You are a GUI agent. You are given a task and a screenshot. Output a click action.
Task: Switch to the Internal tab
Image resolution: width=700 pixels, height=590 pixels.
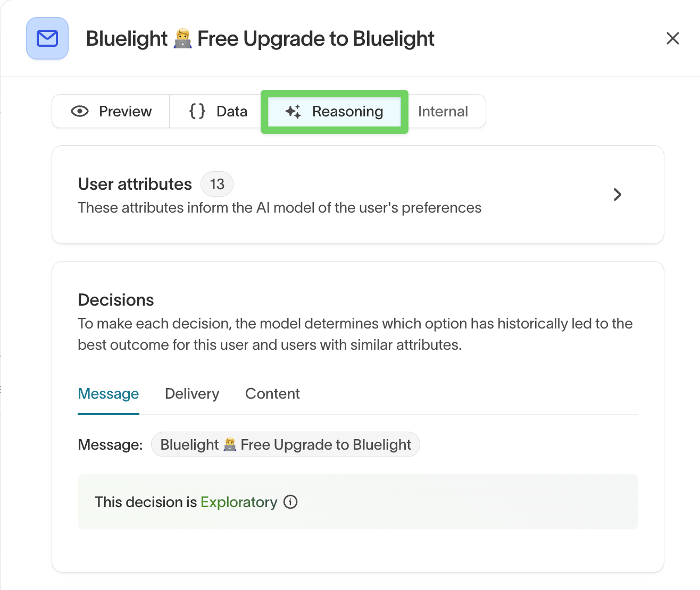443,111
